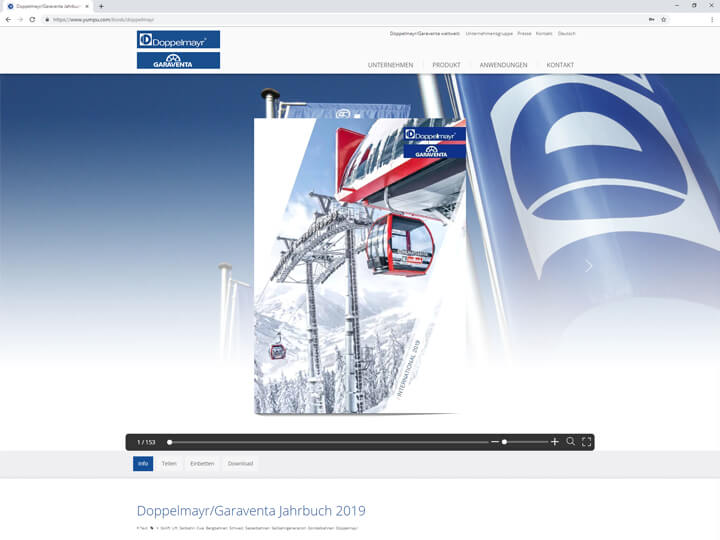Open the Deutsch language selector
This screenshot has width=720, height=540.
click(567, 34)
